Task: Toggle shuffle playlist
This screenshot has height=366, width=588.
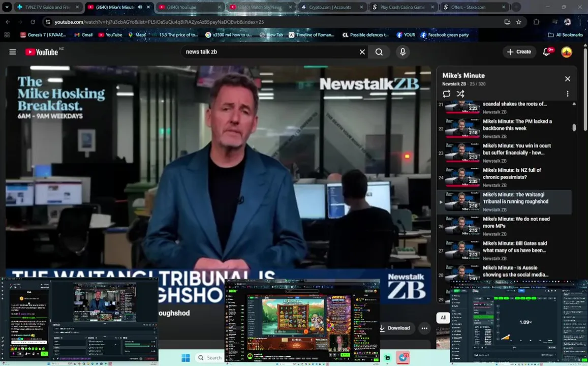Action: point(460,94)
